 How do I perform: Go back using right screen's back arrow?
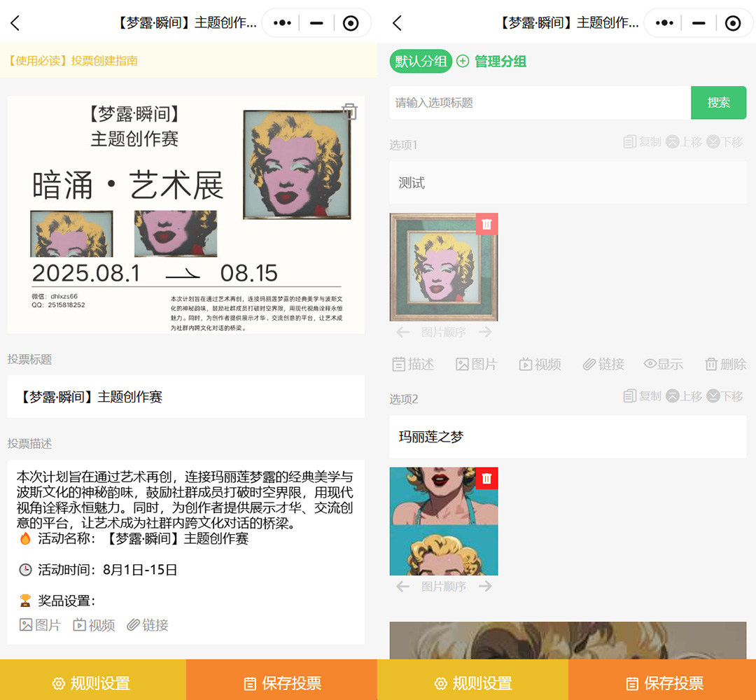pyautogui.click(x=397, y=22)
